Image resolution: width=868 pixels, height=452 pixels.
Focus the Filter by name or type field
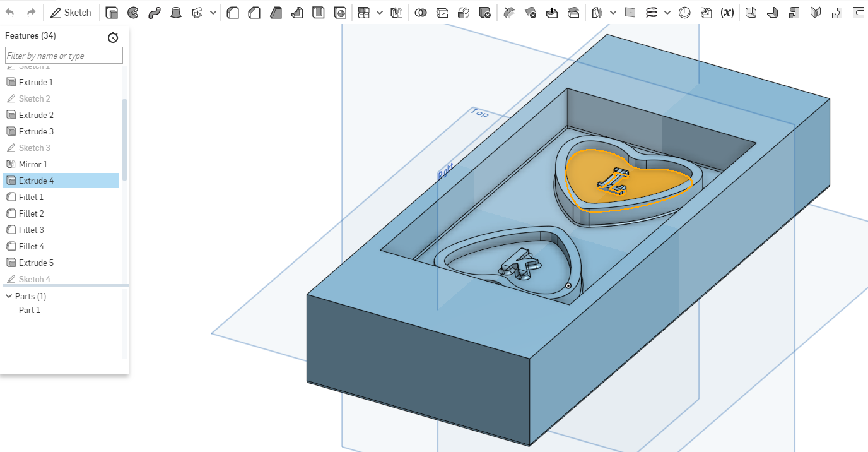point(64,56)
